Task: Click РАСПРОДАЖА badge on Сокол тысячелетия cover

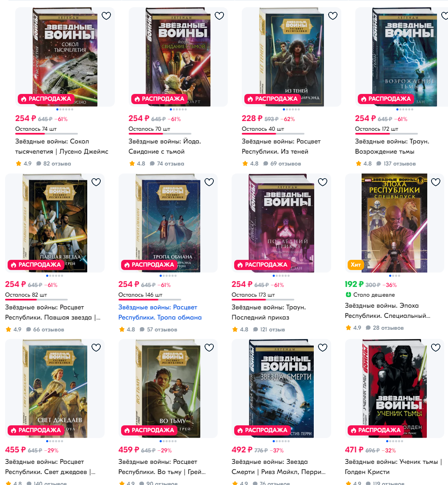Action: pos(46,99)
